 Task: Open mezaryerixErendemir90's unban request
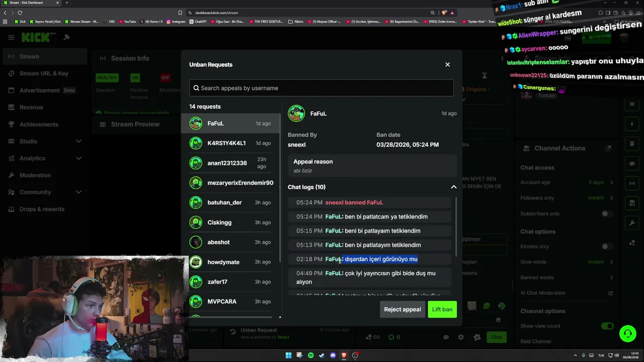pos(230,183)
